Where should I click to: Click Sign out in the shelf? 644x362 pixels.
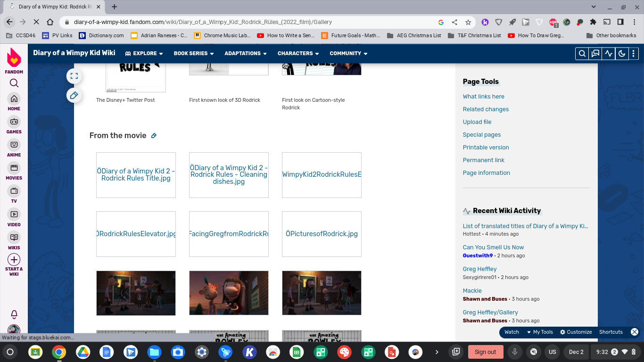coord(486,352)
